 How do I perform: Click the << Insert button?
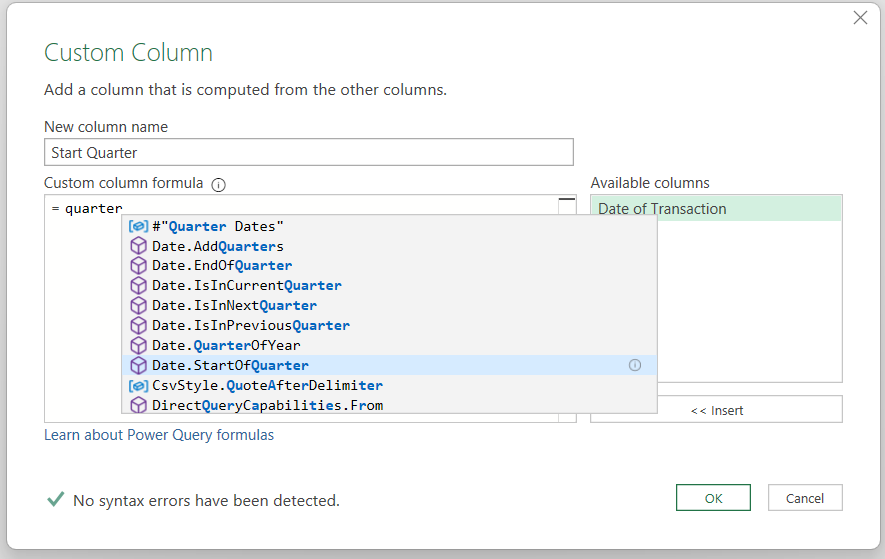(x=717, y=410)
